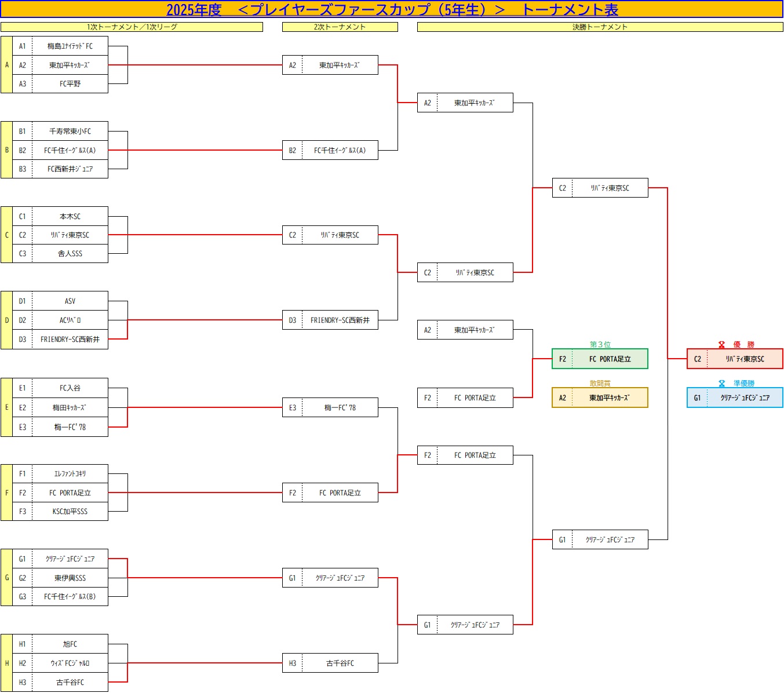Image resolution: width=784 pixels, height=693 pixels.
Task: Click the F3 KSC加平SSS team cell
Action: (70, 512)
